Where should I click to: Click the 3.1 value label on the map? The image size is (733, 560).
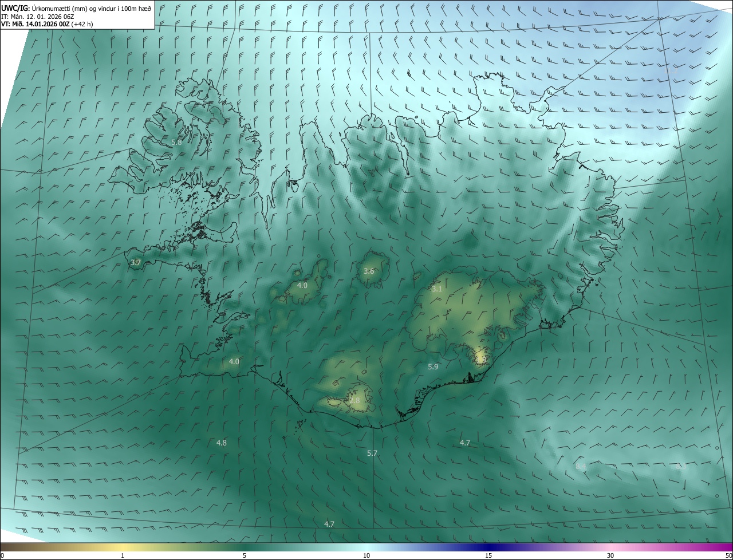(x=437, y=289)
